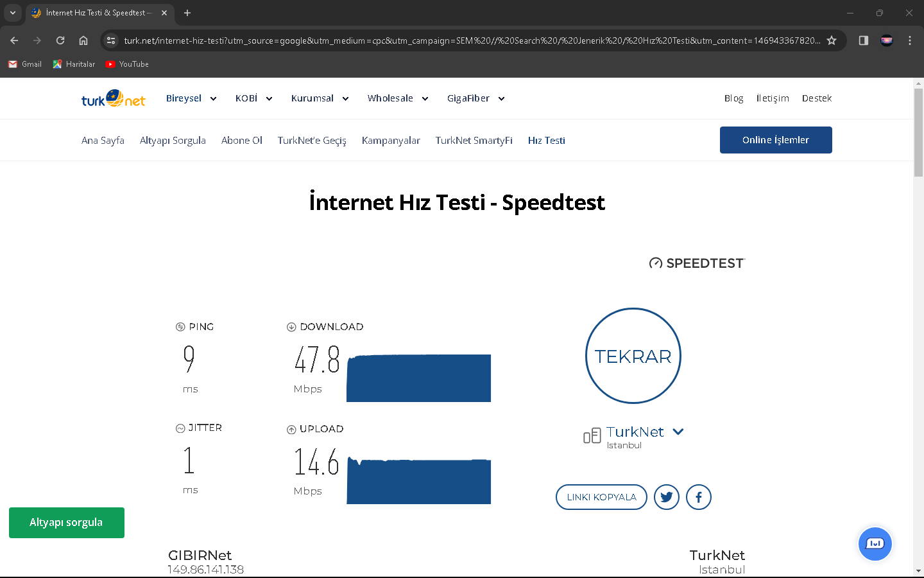Image resolution: width=924 pixels, height=578 pixels.
Task: Expand the GigaFiber dropdown
Action: (x=475, y=98)
